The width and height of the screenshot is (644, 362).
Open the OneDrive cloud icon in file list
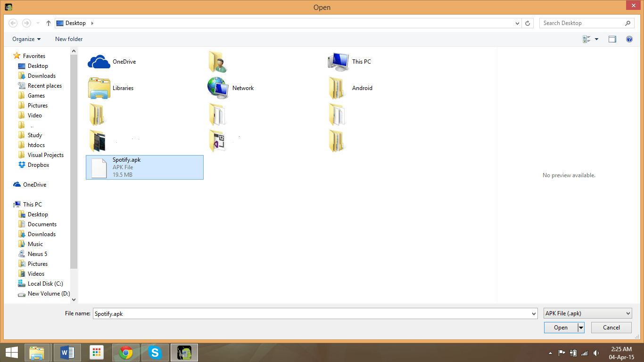click(x=99, y=62)
